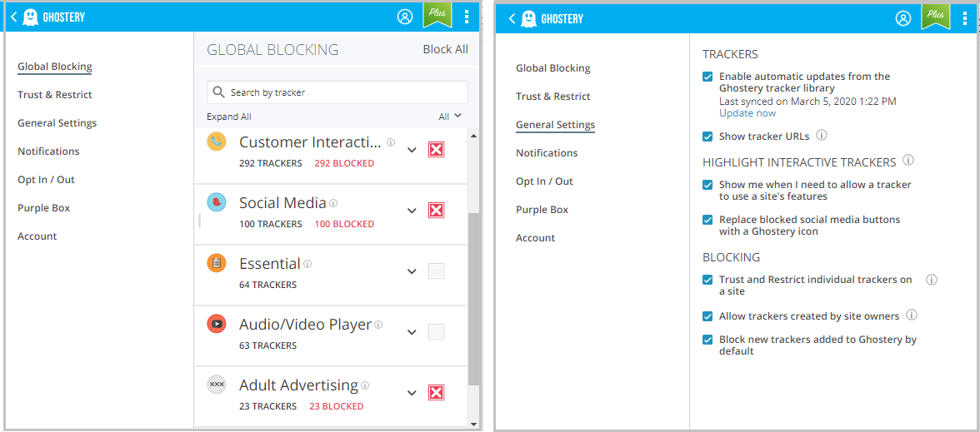Toggle Enable automatic updates checkbox
980x432 pixels.
(x=707, y=77)
